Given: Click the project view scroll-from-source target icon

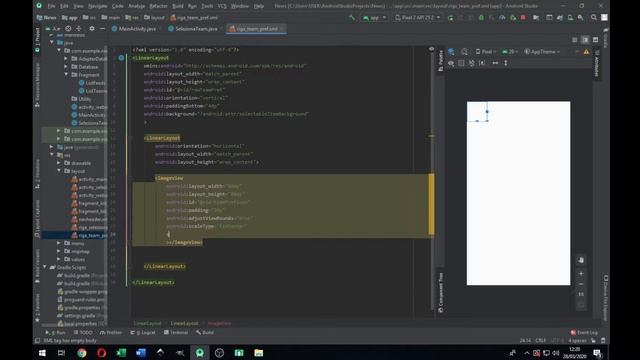Looking at the screenshot, I should (68, 29).
